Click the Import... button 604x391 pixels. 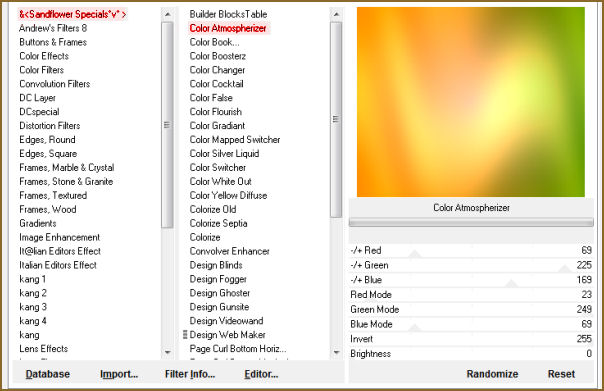point(119,374)
